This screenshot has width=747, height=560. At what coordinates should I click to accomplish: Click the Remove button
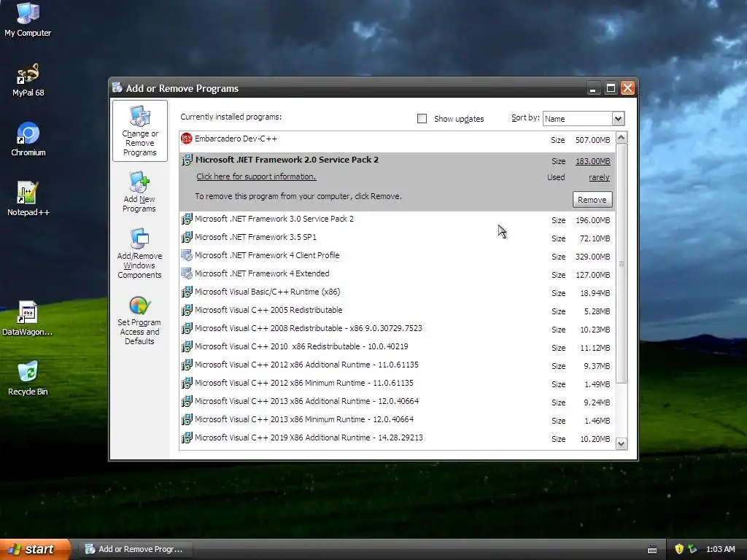coord(592,200)
